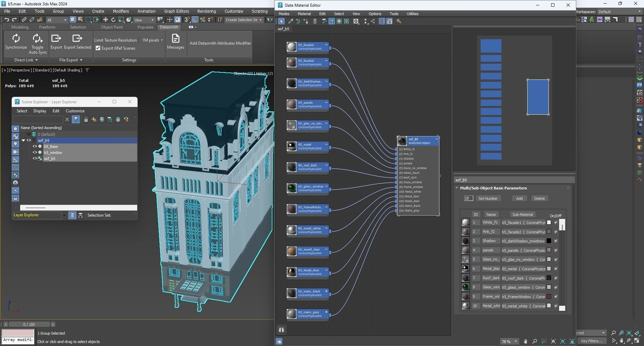
Task: Select the Select and Rotate tool
Action: click(113, 20)
